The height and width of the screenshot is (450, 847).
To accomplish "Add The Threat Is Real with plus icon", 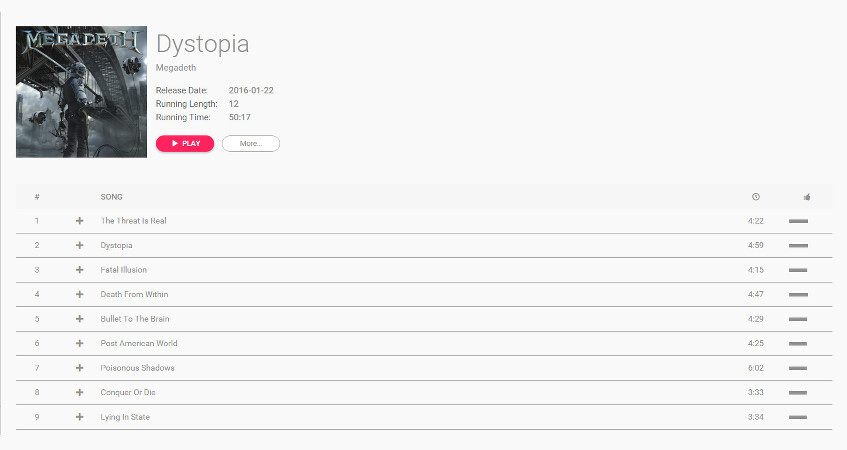I will click(x=79, y=221).
